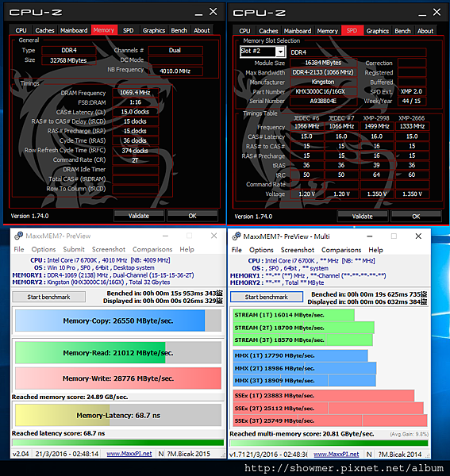Switch to CPU tab in right CPU-Z window
This screenshot has width=450, height=476.
tap(244, 31)
